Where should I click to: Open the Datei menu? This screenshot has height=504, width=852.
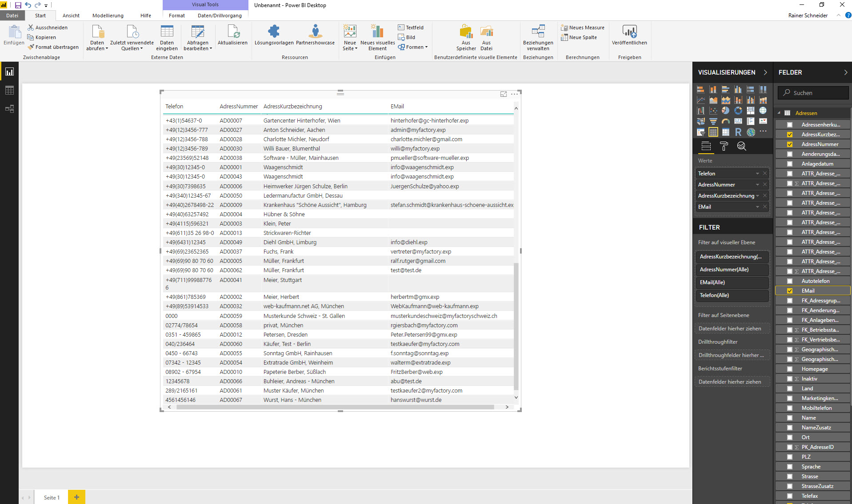point(12,16)
